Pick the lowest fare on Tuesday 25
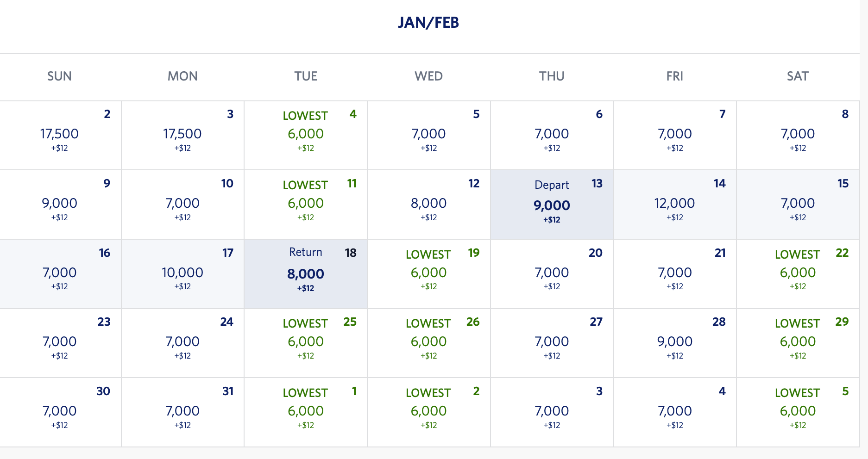The width and height of the screenshot is (868, 459). click(305, 342)
